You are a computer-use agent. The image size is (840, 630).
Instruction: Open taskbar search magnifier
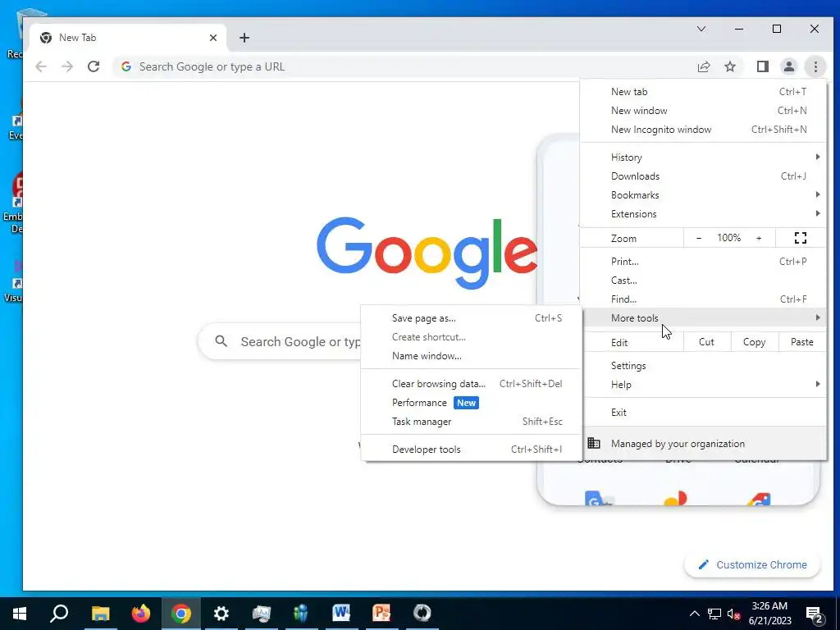point(59,613)
